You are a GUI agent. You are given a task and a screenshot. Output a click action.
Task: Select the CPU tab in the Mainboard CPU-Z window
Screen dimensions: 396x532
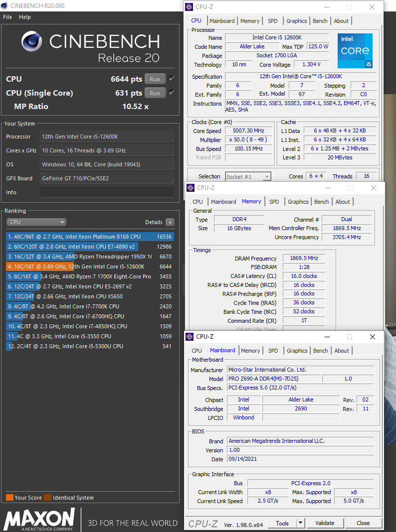point(197,351)
